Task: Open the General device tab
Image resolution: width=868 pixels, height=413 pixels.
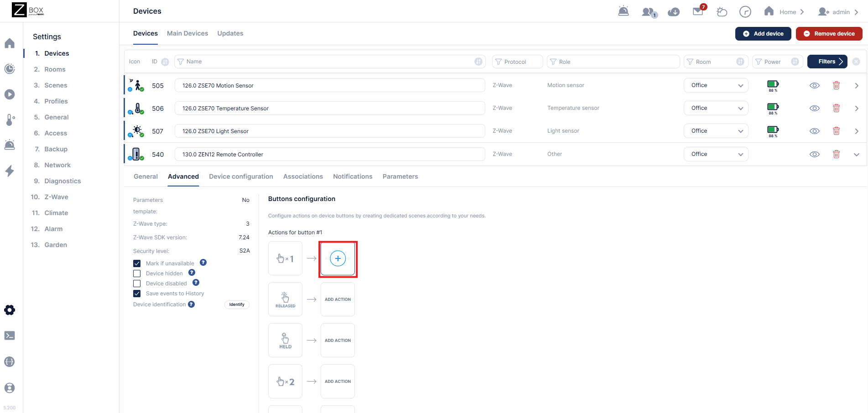Action: pyautogui.click(x=146, y=176)
